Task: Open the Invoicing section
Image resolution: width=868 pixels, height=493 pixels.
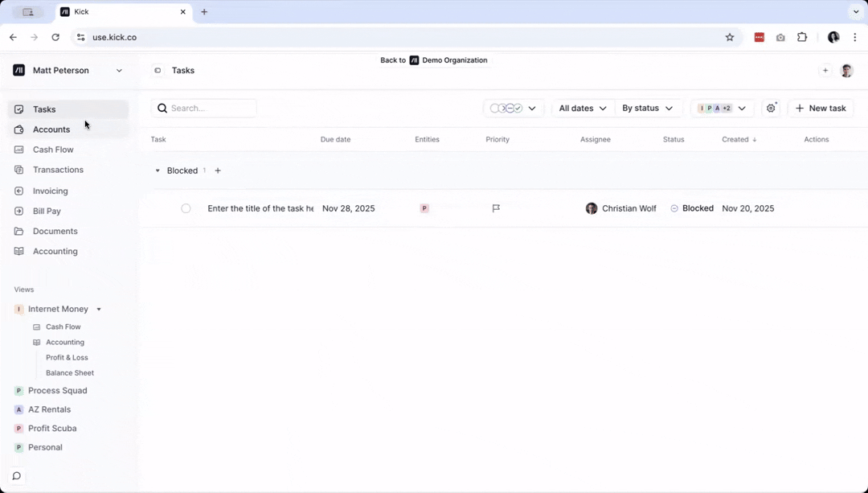Action: click(x=50, y=191)
